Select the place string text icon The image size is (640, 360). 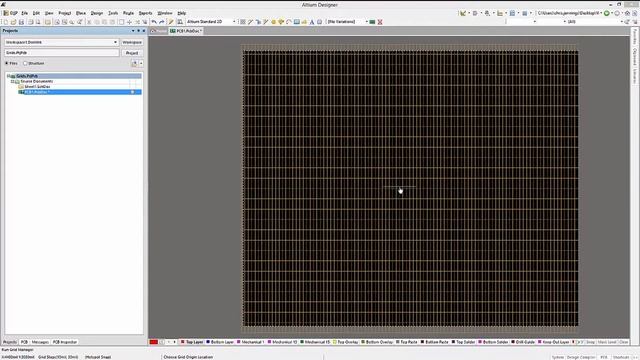click(x=312, y=22)
